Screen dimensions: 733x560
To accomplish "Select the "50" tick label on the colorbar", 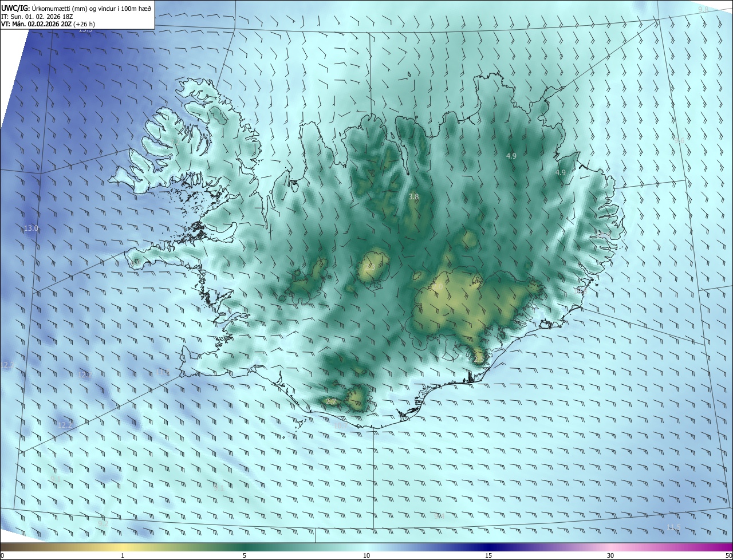I will coord(728,555).
